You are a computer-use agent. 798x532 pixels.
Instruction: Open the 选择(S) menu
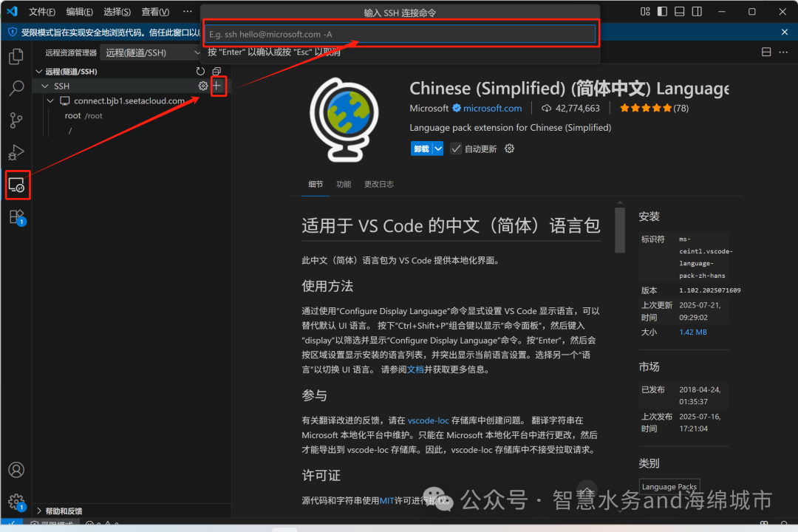[x=117, y=11]
